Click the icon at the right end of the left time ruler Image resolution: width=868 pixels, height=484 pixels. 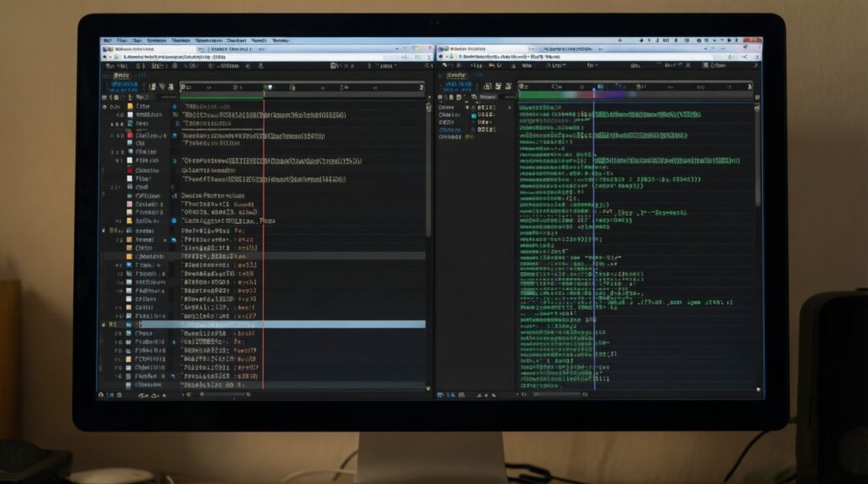(420, 86)
